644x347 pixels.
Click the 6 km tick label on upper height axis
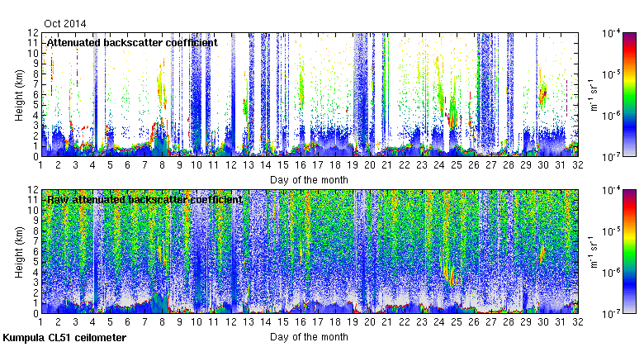(36, 94)
